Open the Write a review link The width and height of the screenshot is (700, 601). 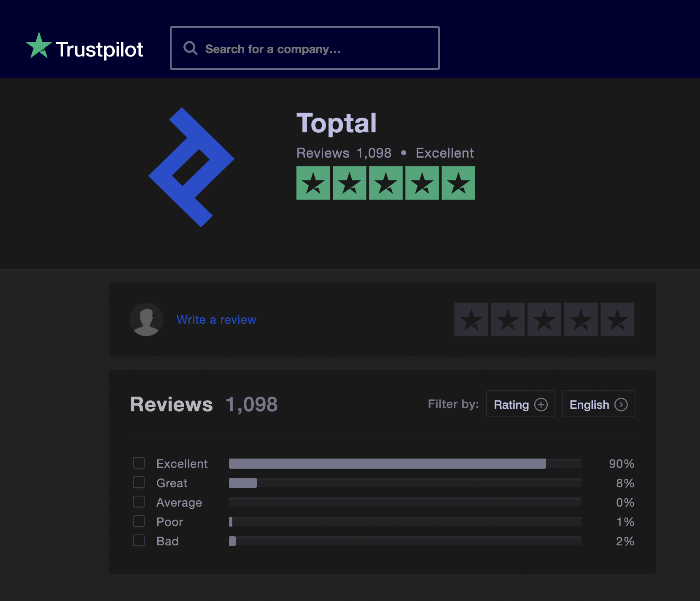coord(216,319)
